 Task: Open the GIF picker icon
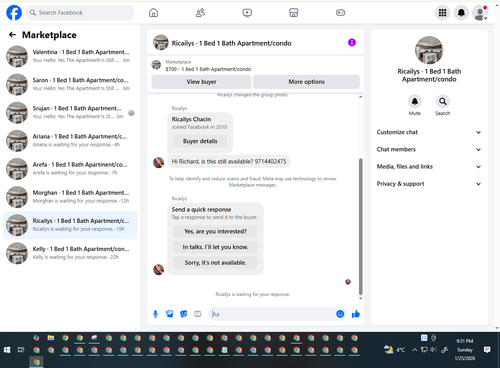198,314
